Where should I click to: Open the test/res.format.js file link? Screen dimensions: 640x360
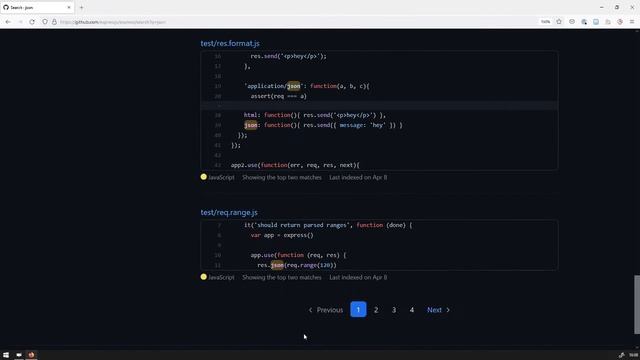tap(230, 43)
